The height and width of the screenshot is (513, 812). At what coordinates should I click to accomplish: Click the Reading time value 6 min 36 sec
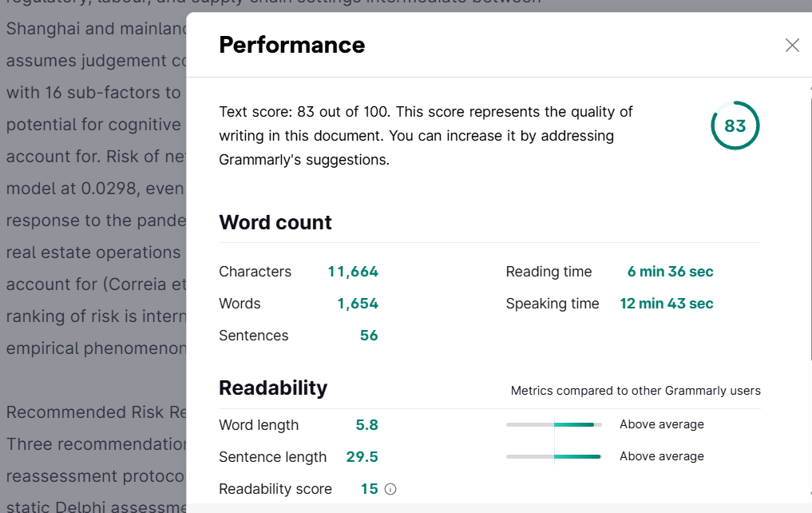[670, 272]
